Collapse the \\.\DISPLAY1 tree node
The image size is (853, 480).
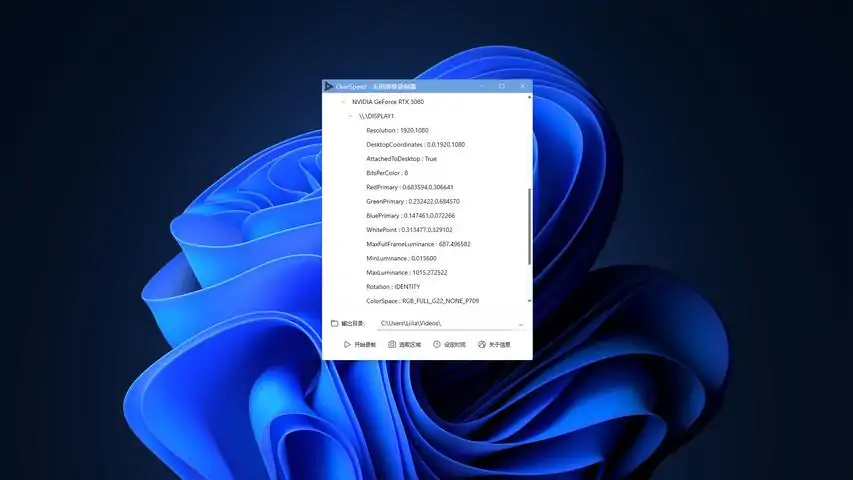tap(350, 116)
